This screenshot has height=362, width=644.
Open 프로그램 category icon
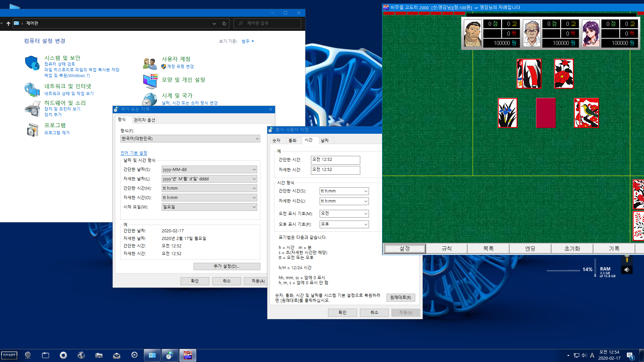point(32,129)
